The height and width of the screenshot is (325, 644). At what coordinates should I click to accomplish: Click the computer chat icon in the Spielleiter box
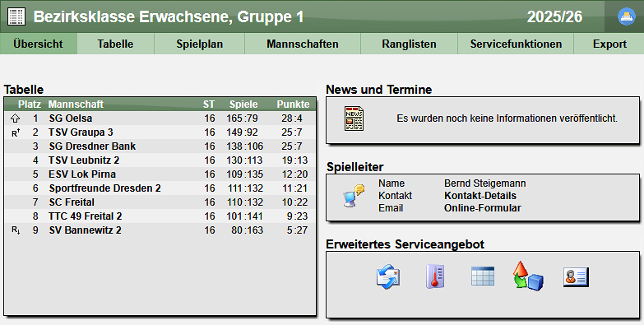pyautogui.click(x=354, y=196)
